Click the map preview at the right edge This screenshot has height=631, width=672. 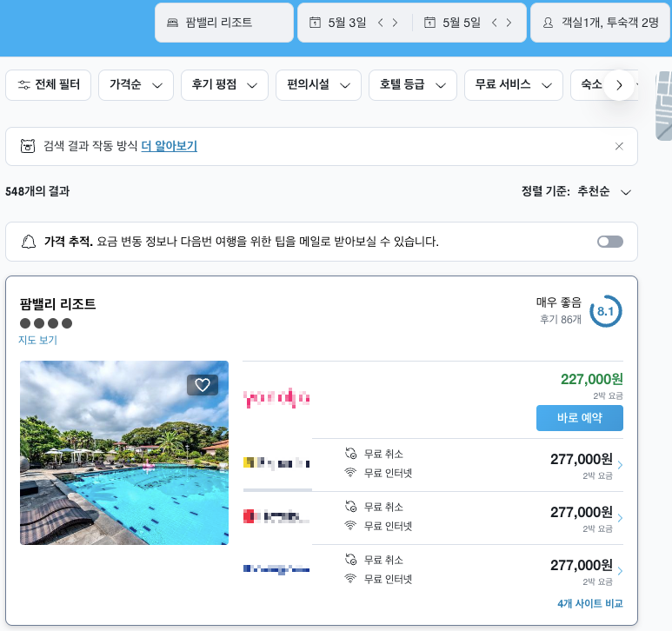click(664, 106)
